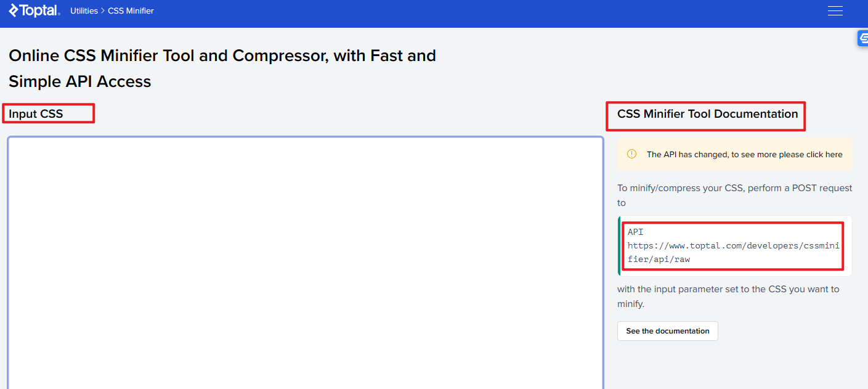Click the Toptal wordmark text
868x389 pixels.
point(39,10)
